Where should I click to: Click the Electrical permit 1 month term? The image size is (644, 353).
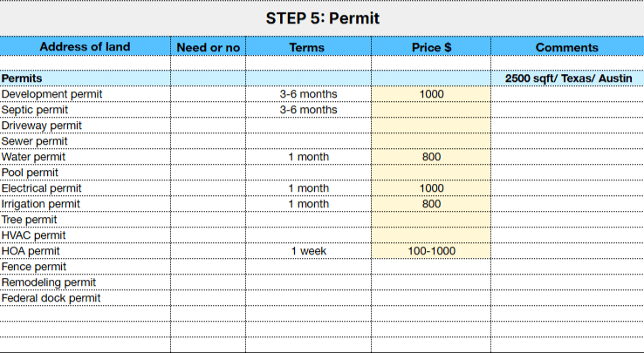(308, 188)
